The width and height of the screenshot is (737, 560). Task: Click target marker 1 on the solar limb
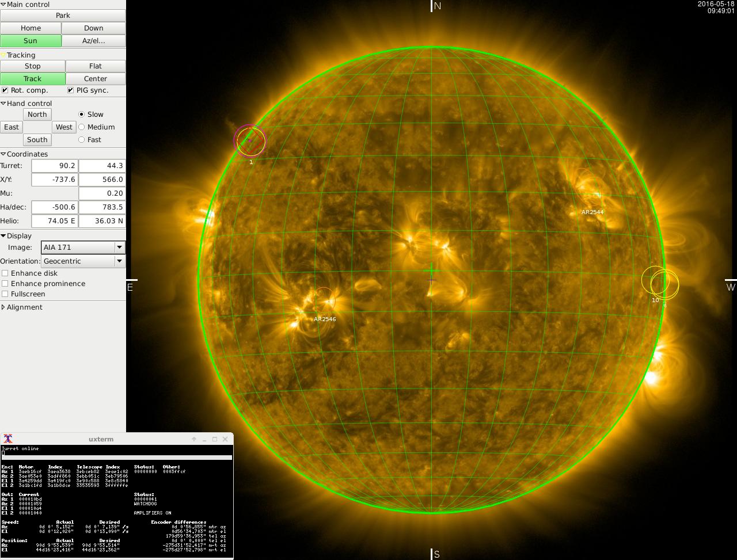(x=250, y=140)
